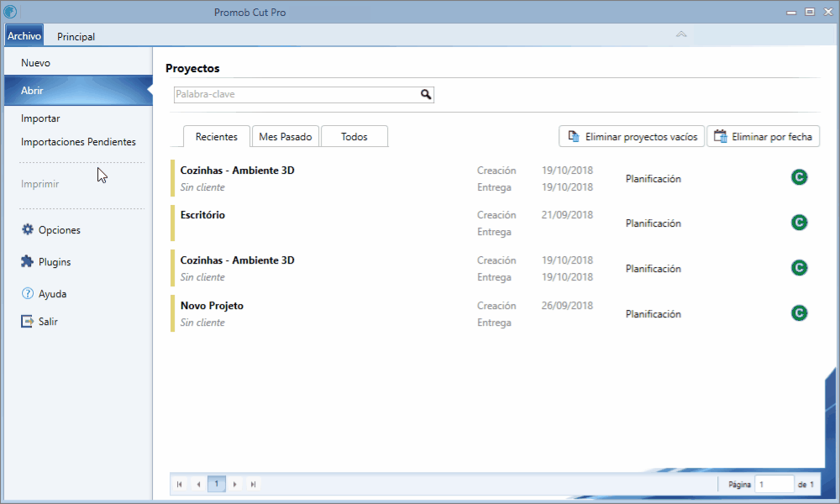Click Eliminar proyectos vacíos button
The image size is (840, 504).
point(632,137)
